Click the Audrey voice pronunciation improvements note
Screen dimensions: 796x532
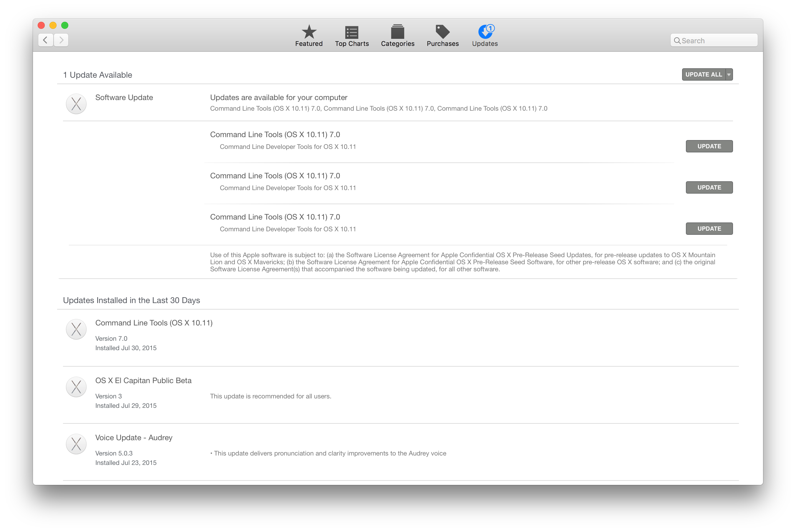coord(328,453)
